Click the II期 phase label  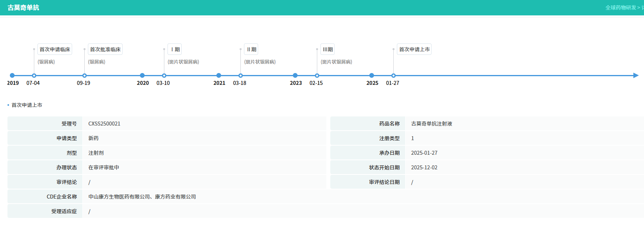click(251, 49)
